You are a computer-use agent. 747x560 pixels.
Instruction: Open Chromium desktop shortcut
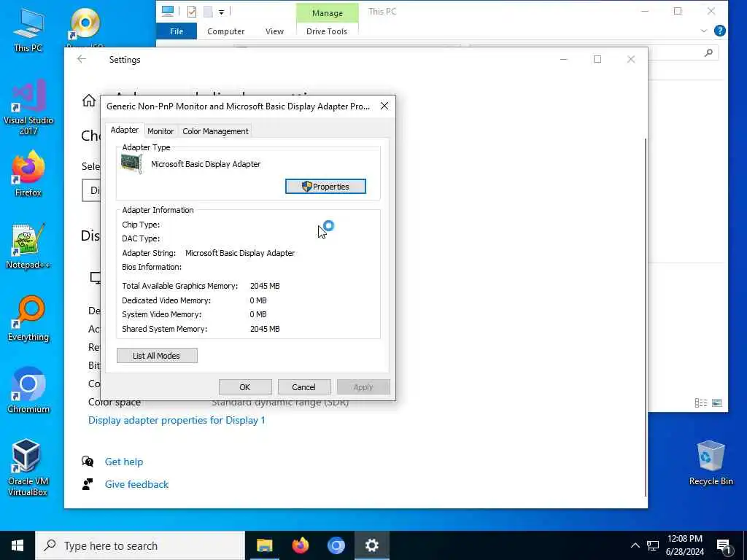click(x=28, y=391)
